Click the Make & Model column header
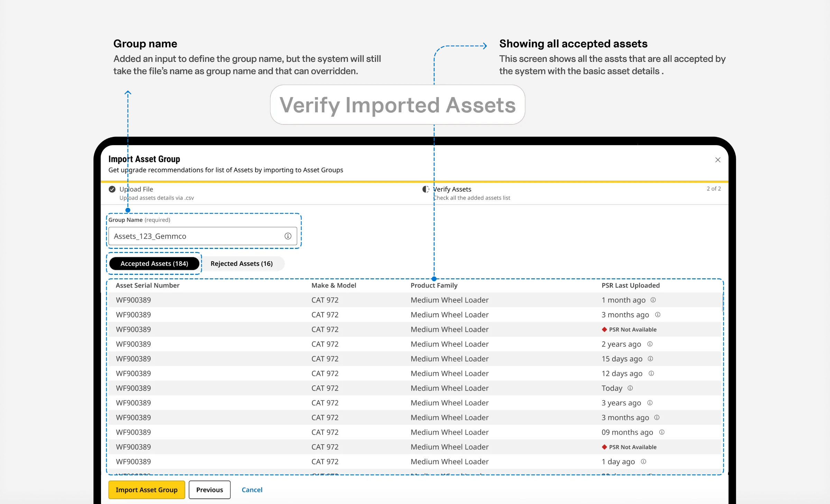Image resolution: width=830 pixels, height=504 pixels. click(x=334, y=285)
